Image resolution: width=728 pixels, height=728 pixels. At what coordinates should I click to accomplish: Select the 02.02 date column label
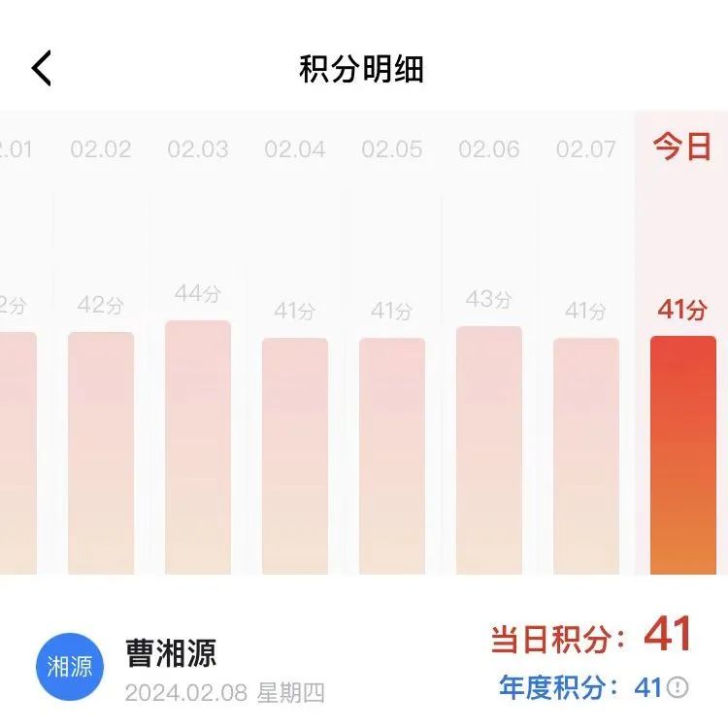coord(101,149)
